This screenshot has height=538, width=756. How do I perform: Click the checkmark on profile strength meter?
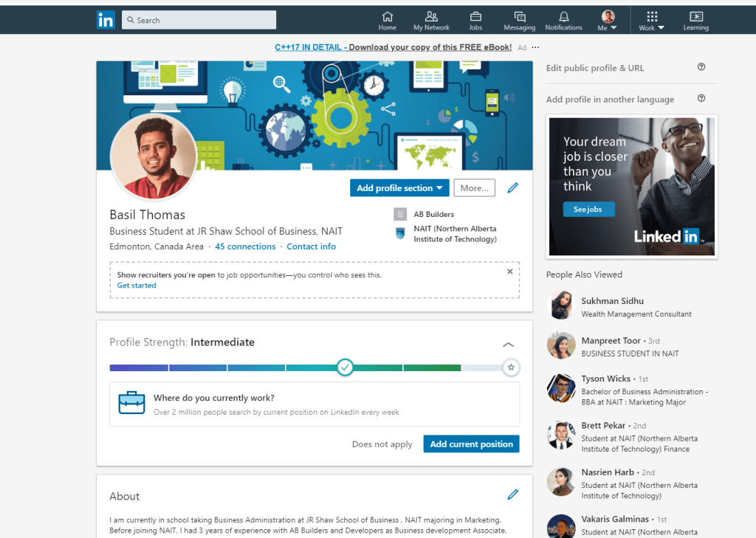click(x=345, y=367)
